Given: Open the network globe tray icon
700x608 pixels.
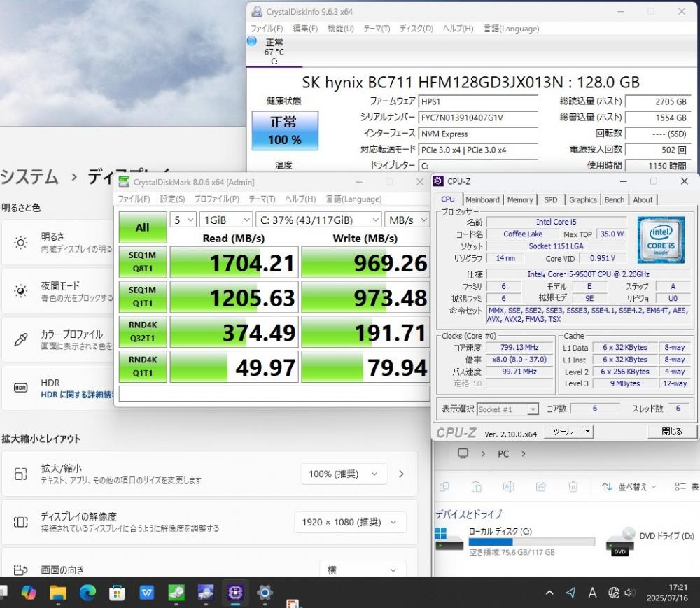Looking at the screenshot, I should 614,593.
